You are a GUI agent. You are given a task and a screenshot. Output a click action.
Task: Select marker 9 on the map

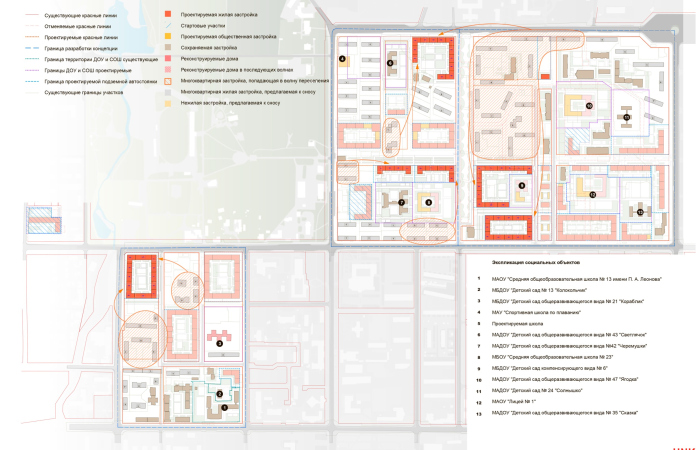pyautogui.click(x=521, y=185)
